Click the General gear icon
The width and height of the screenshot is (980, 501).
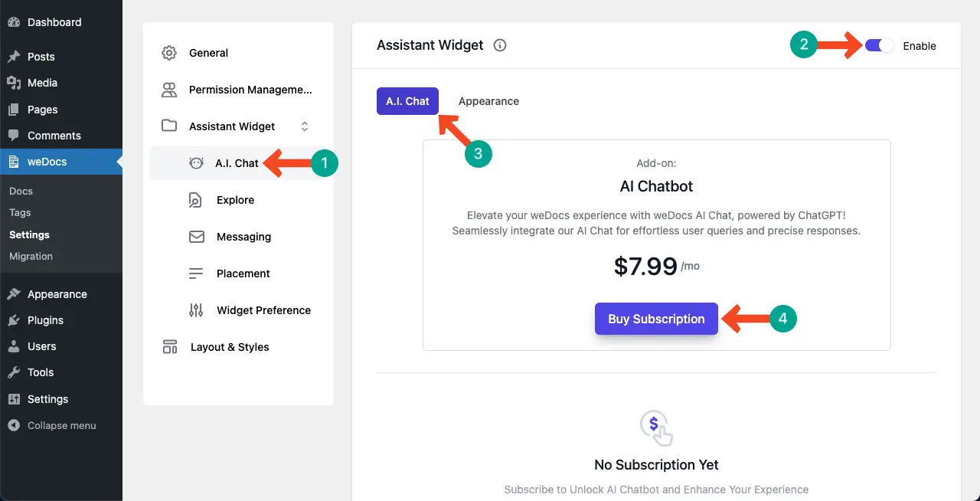pos(169,53)
